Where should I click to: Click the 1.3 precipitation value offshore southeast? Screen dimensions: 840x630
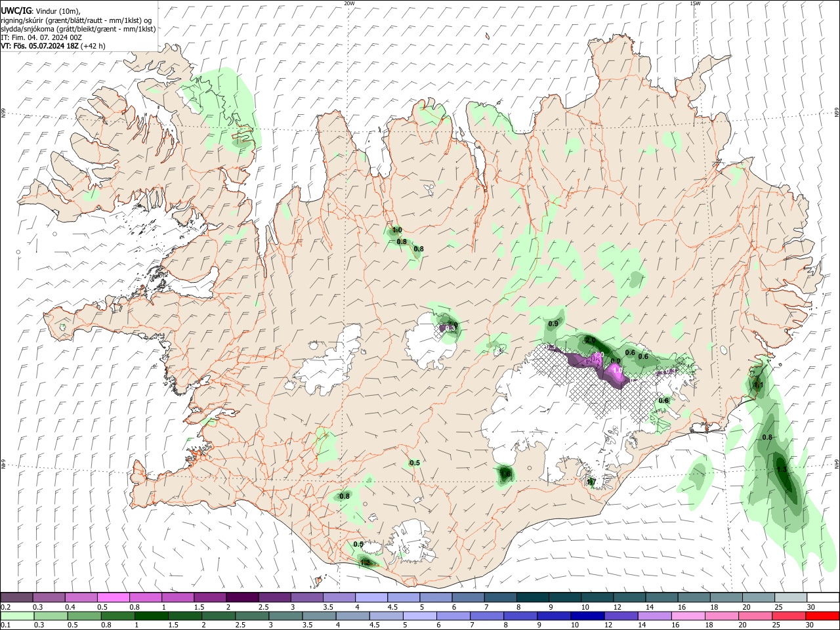click(x=781, y=469)
